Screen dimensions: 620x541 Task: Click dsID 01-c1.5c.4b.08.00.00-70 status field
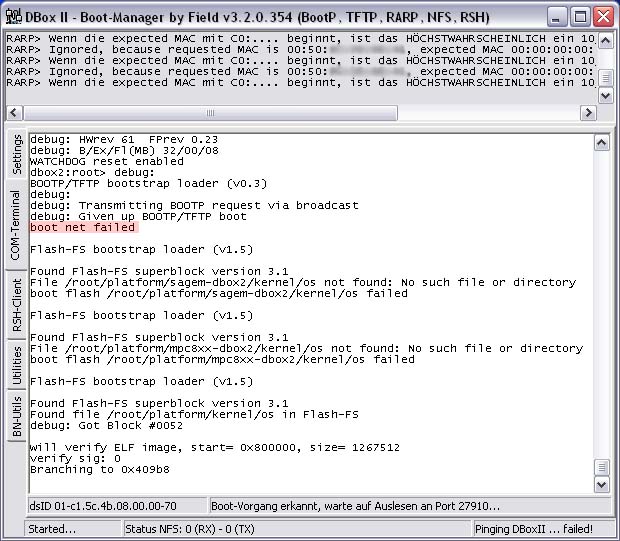point(117,506)
